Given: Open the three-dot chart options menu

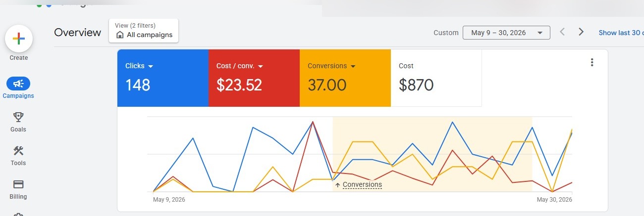Looking at the screenshot, I should coord(592,62).
